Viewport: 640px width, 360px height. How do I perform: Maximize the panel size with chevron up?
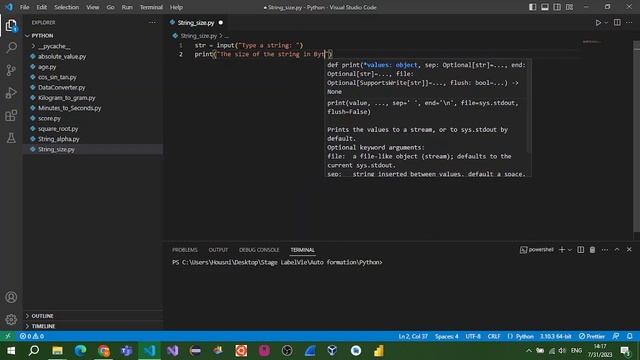click(x=617, y=249)
